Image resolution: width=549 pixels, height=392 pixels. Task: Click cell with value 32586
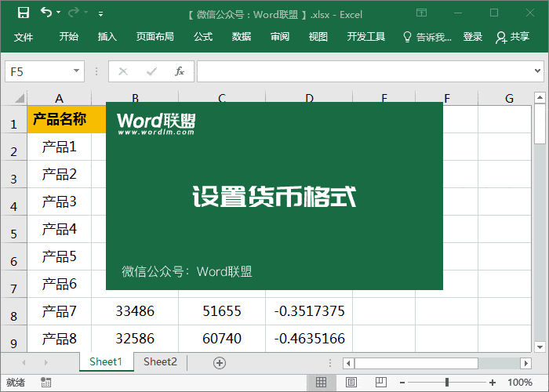[135, 339]
